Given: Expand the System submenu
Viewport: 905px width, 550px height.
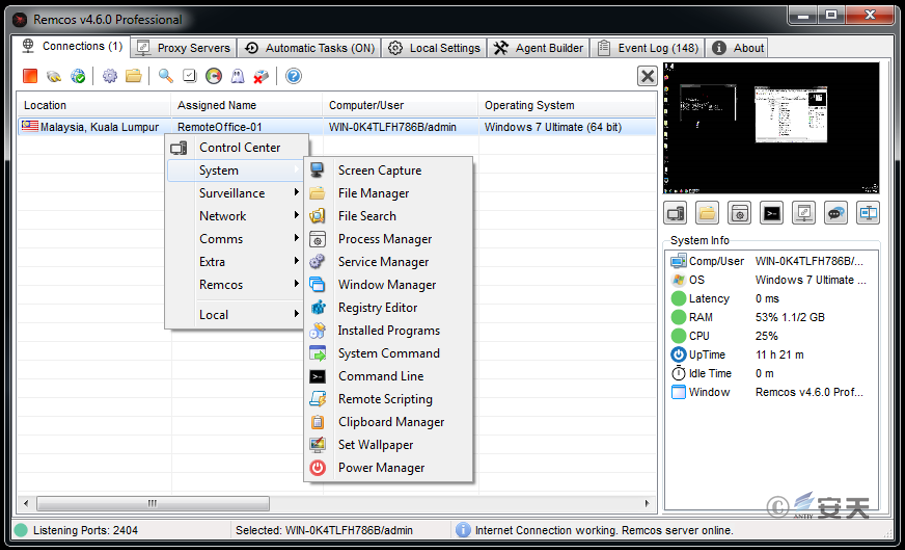Looking at the screenshot, I should (x=237, y=170).
